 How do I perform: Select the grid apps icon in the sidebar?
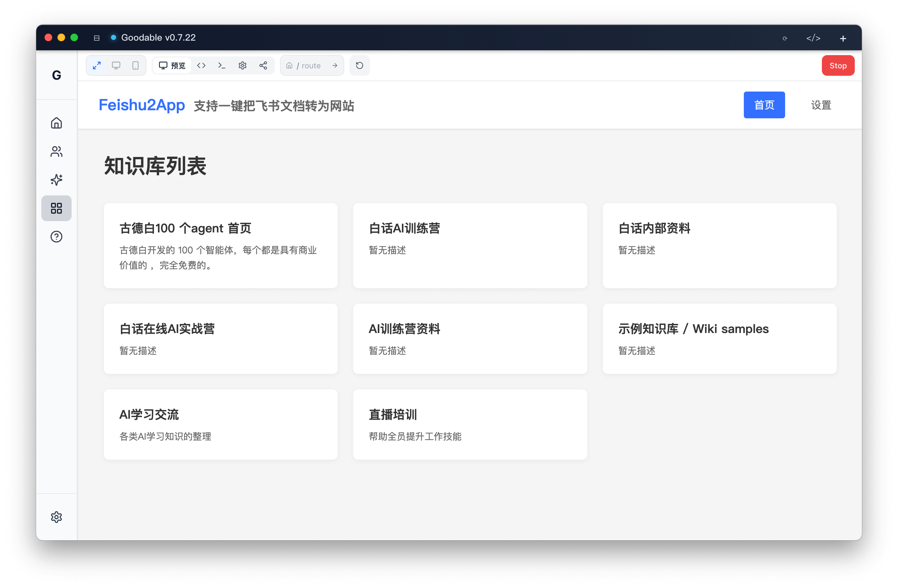(56, 208)
